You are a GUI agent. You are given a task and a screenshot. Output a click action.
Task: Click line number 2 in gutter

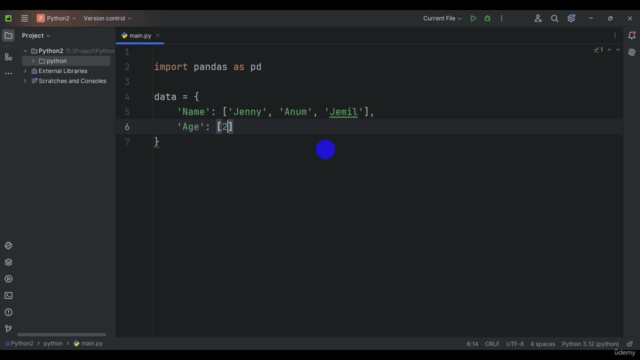click(127, 67)
